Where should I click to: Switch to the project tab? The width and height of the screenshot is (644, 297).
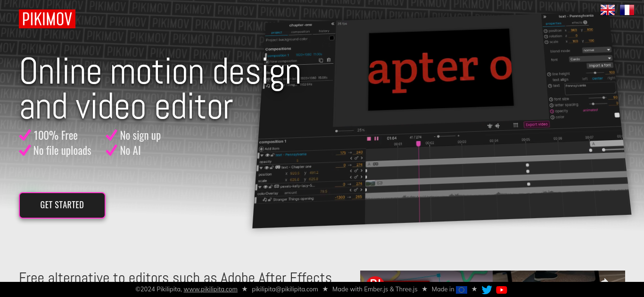pyautogui.click(x=277, y=33)
